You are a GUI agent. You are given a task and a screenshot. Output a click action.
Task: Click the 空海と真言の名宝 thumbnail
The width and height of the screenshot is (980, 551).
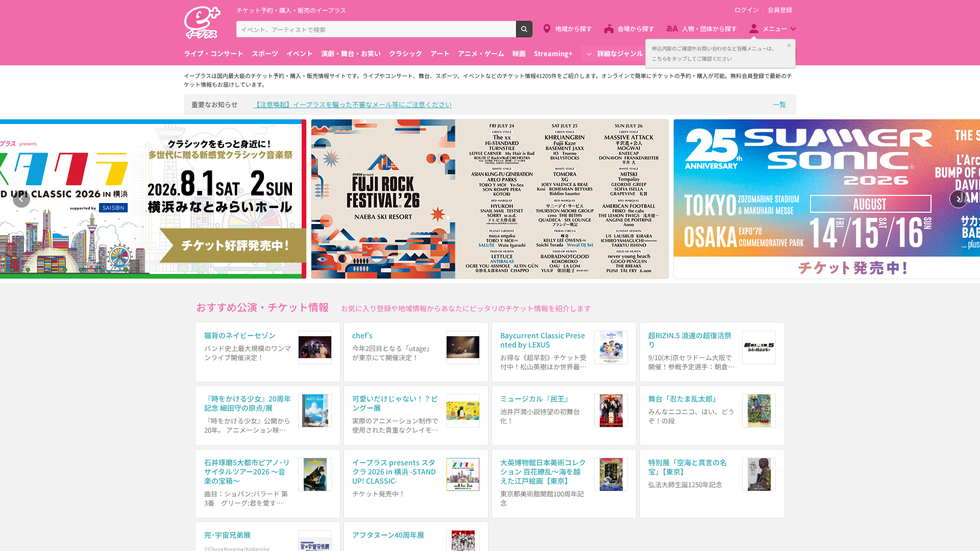coord(759,474)
